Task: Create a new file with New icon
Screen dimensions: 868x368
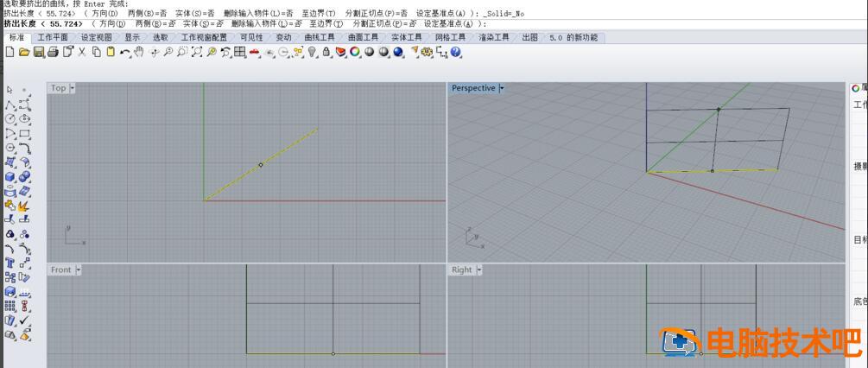Action: [x=10, y=52]
